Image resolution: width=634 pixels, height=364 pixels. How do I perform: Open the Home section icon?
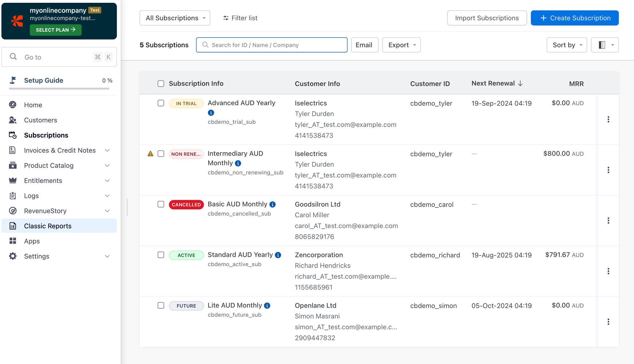point(13,105)
